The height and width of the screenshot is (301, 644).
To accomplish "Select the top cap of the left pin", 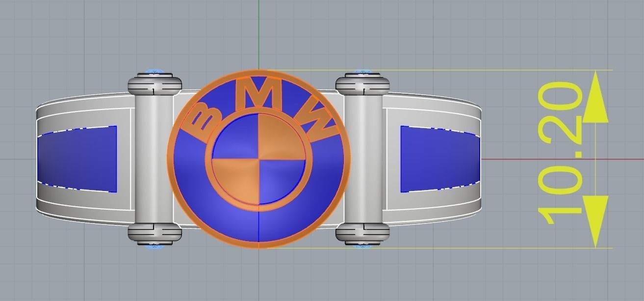I will pyautogui.click(x=155, y=83).
